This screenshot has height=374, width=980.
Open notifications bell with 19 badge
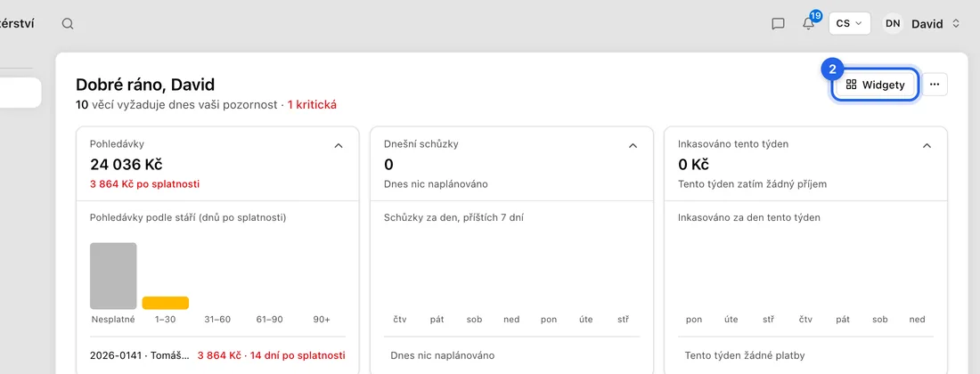tap(809, 23)
